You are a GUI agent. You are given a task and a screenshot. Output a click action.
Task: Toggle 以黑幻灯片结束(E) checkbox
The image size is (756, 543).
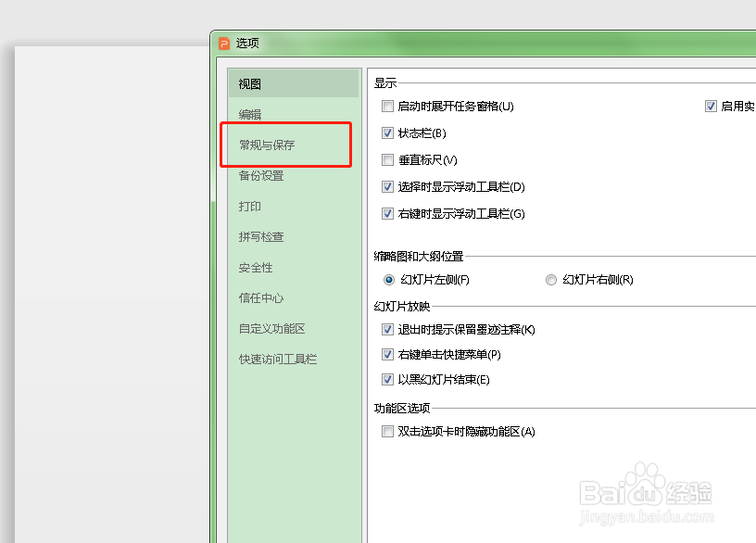[x=387, y=380]
